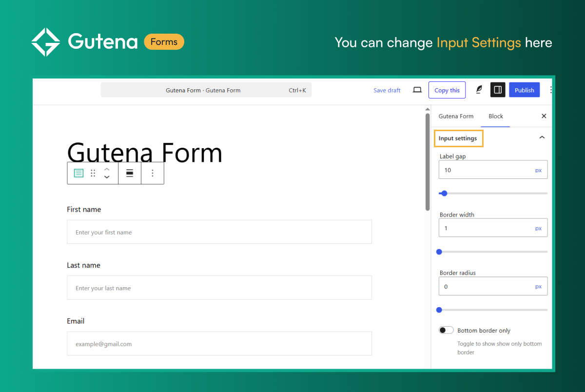Close the settings sidebar
Image resolution: width=585 pixels, height=392 pixels.
point(544,116)
